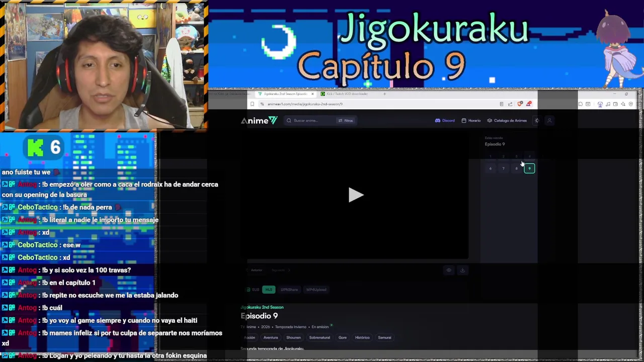Click the 'Episodio 9' heading below player
The image size is (644, 362).
(x=259, y=316)
